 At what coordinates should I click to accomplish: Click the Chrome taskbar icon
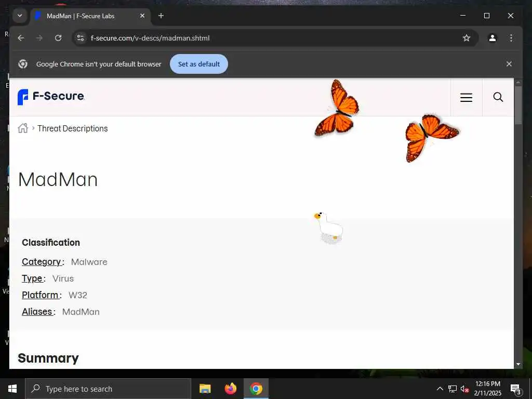click(x=256, y=389)
